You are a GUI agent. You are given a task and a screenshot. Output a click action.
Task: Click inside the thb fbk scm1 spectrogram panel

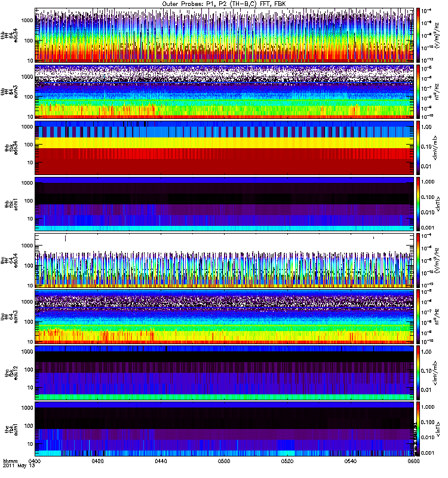click(224, 204)
